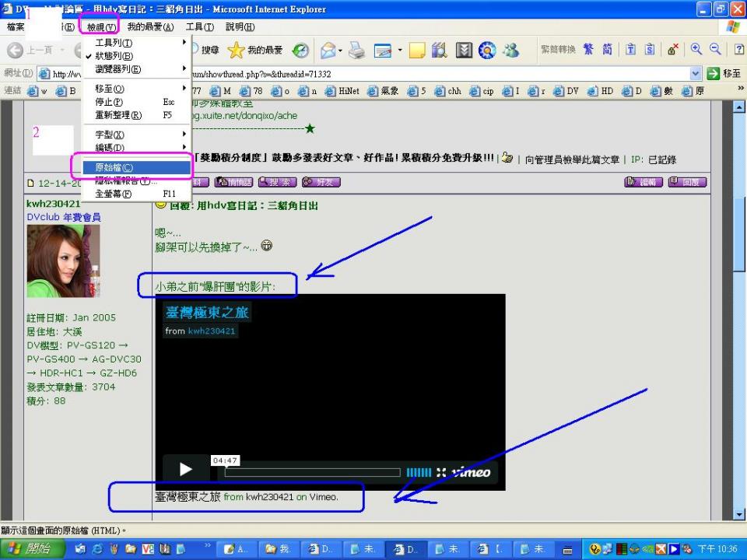Open the 我的最愛 menu in menu bar
This screenshot has width=747, height=560.
[x=150, y=27]
